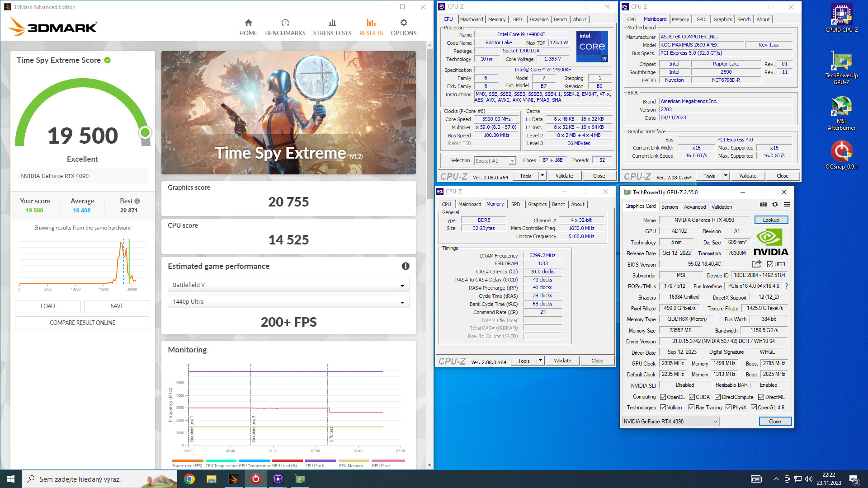Click the info icon beside Best score
Viewport: 868px width, 488px height.
point(137,201)
